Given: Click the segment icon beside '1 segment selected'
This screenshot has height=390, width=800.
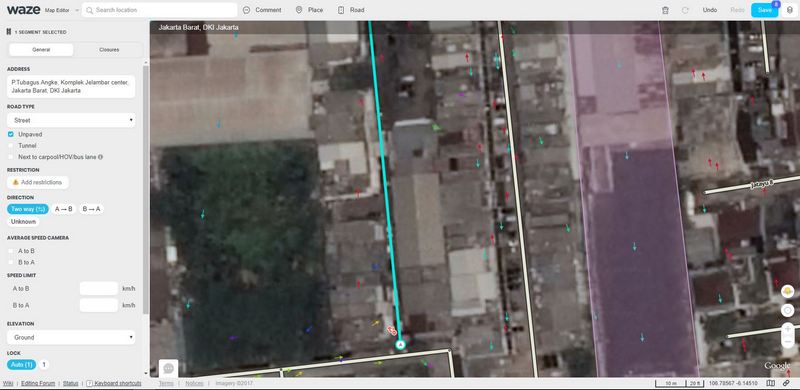Looking at the screenshot, I should [9, 32].
